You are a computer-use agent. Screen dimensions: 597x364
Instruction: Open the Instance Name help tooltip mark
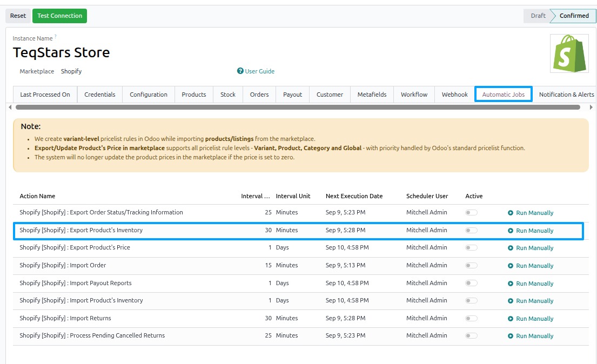[55, 37]
